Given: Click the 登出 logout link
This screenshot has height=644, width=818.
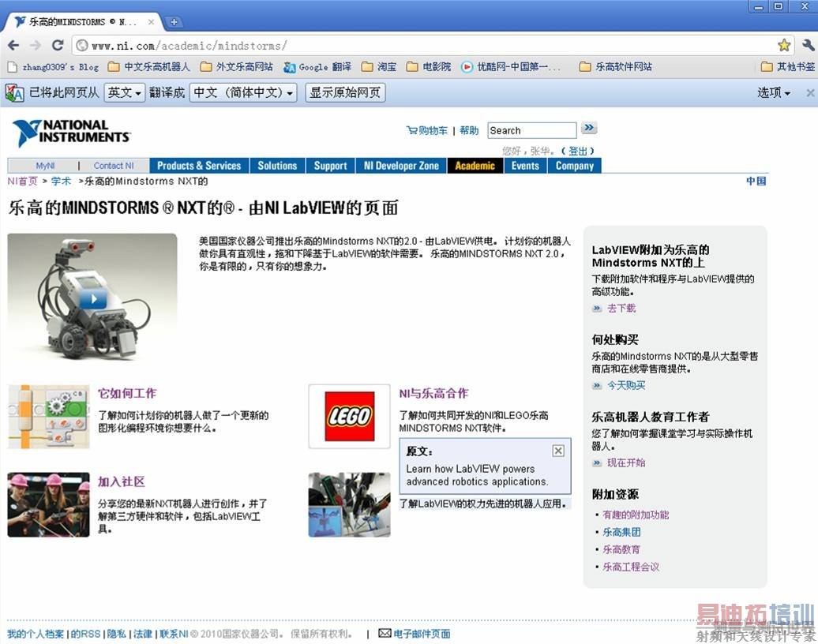Looking at the screenshot, I should pos(577,152).
